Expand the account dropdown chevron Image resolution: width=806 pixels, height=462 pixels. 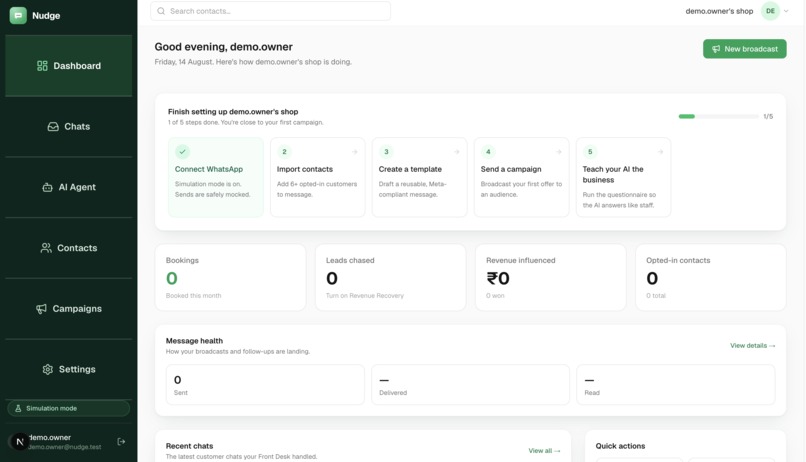click(786, 11)
